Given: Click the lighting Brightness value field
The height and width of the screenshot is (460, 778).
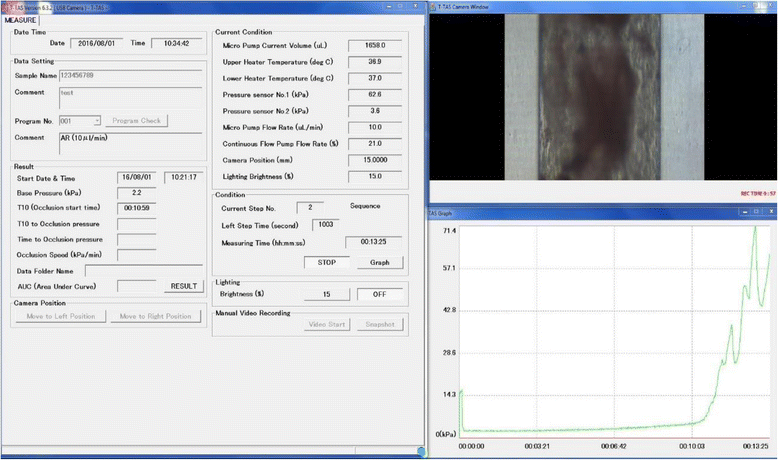Looking at the screenshot, I should (x=326, y=294).
